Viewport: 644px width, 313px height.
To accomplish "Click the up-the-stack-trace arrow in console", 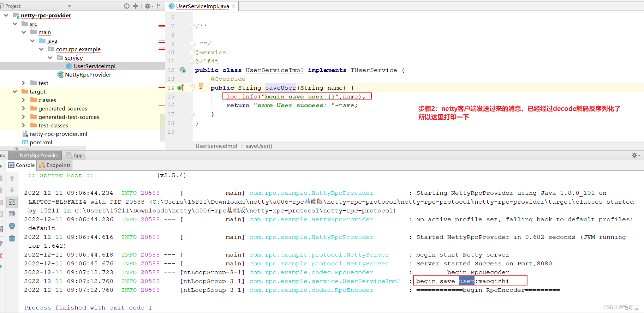I will 12,179.
